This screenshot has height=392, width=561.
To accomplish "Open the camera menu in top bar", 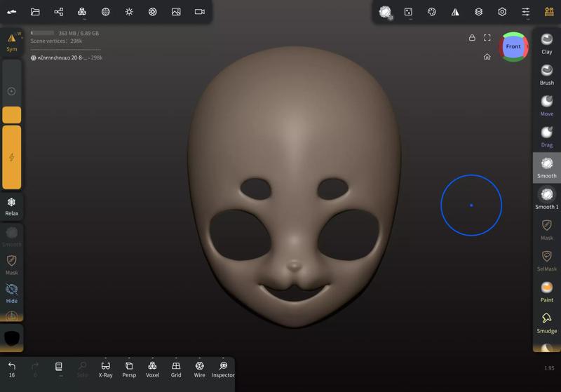I will [x=199, y=12].
